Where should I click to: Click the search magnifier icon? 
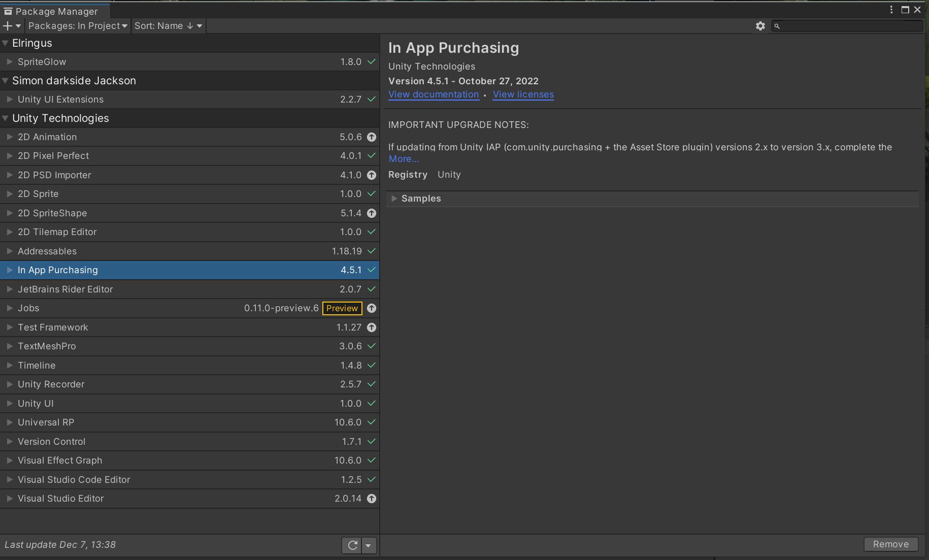[777, 26]
